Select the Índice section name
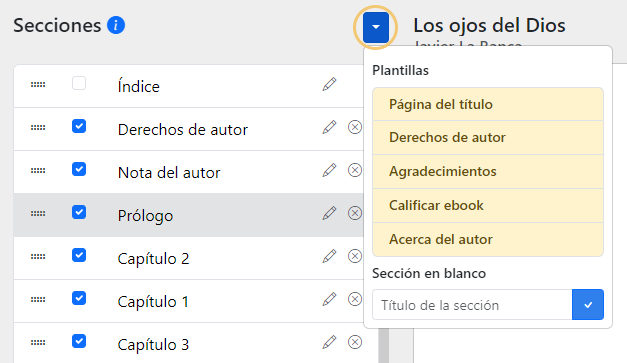This screenshot has height=363, width=627. (138, 86)
